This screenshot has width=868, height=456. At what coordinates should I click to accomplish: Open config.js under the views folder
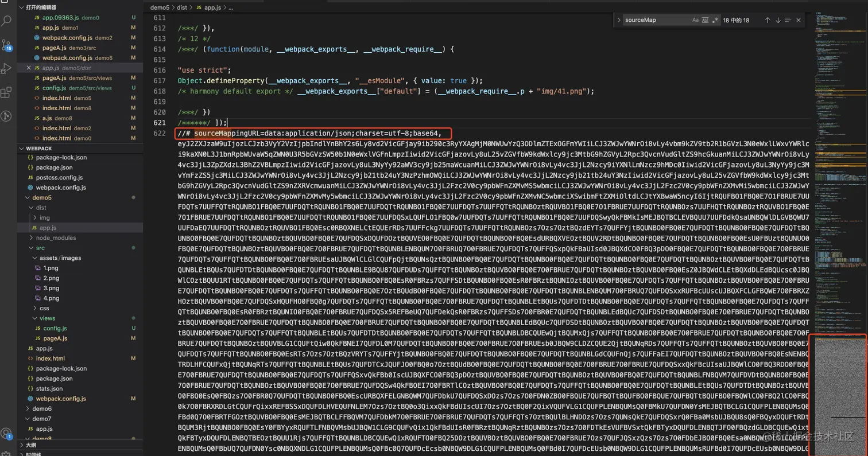click(80, 328)
